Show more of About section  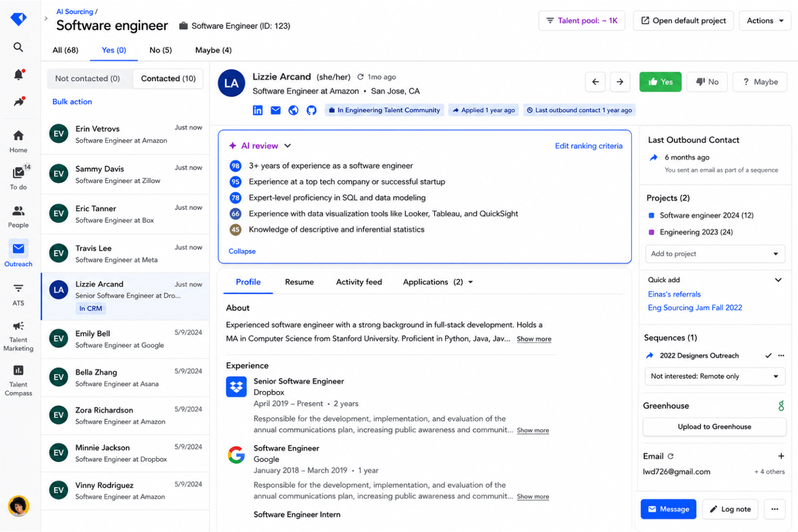(x=534, y=339)
